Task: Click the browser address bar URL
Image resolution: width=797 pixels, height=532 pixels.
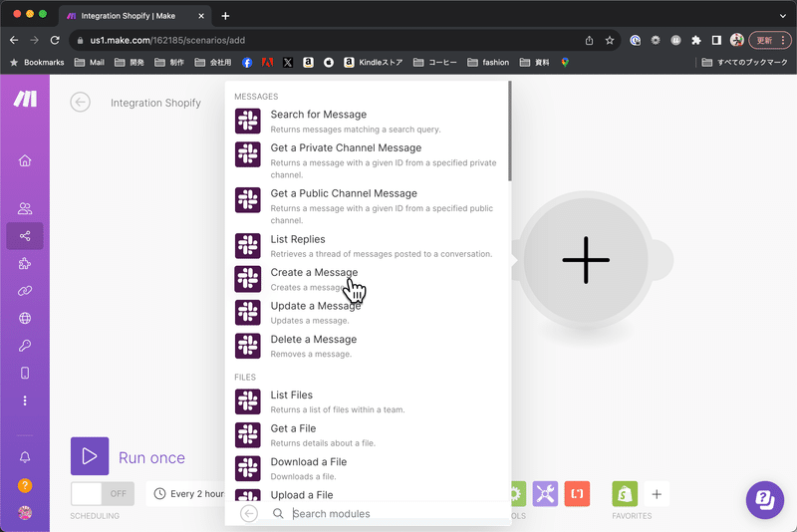Action: tap(167, 40)
